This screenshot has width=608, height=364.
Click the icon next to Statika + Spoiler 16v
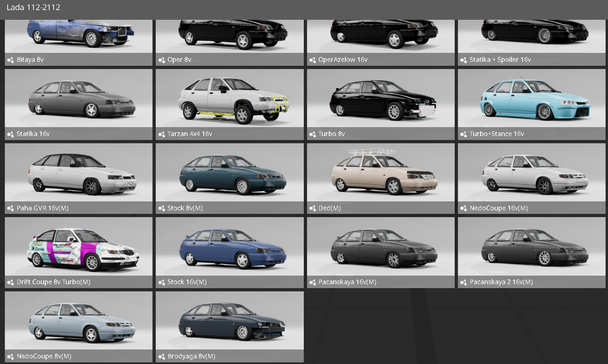(464, 60)
